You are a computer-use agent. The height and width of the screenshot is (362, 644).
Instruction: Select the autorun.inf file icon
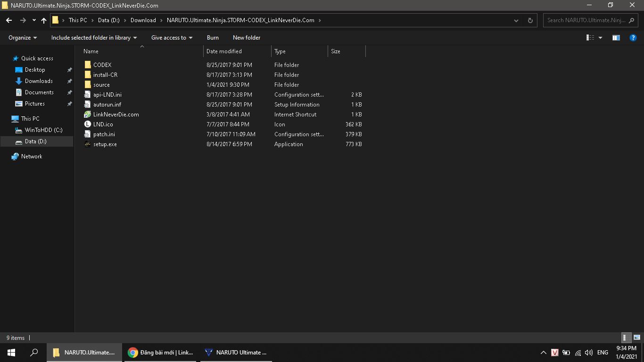[87, 105]
